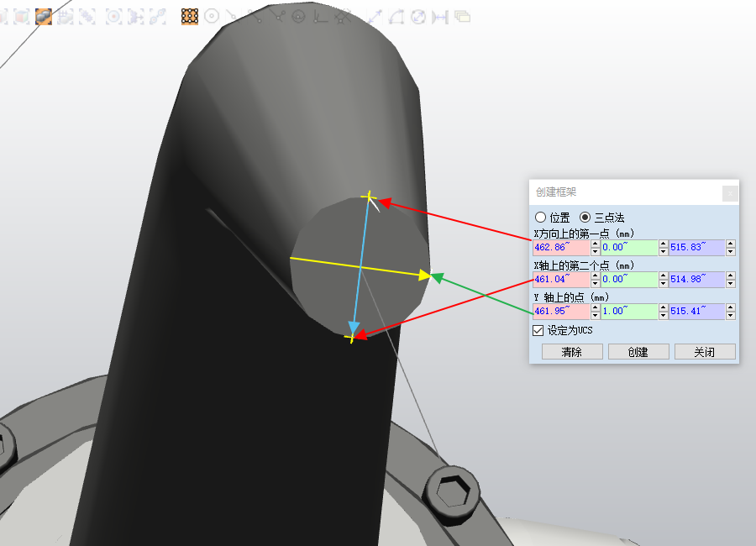Decrease the 462.86 value with down arrow
This screenshot has height=546, width=756.
point(595,251)
